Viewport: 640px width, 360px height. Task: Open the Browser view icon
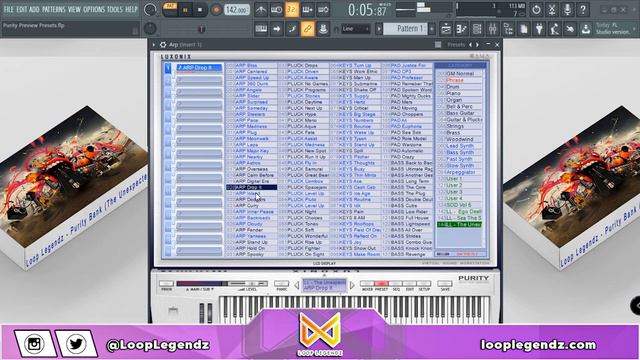pos(508,29)
